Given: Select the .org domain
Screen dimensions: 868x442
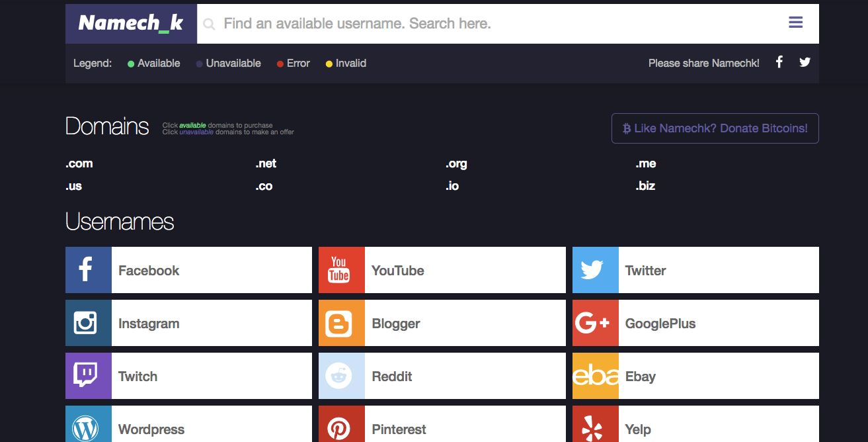Looking at the screenshot, I should coord(456,164).
